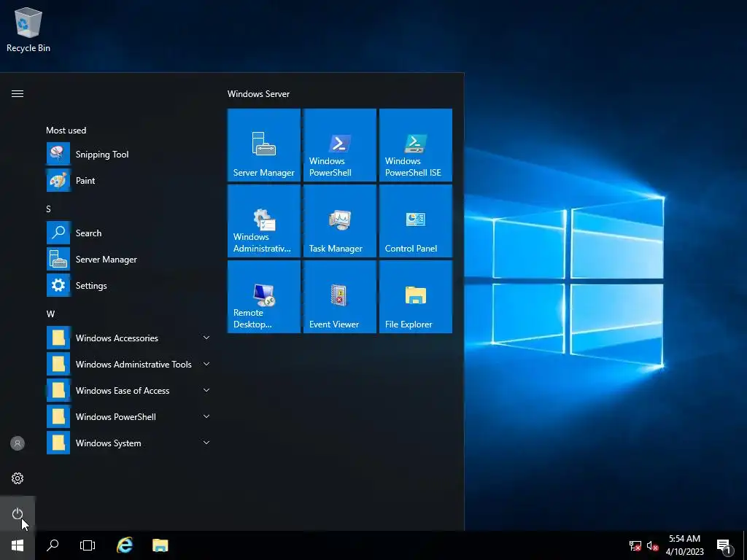Open Settings in the app list

[x=130, y=285]
